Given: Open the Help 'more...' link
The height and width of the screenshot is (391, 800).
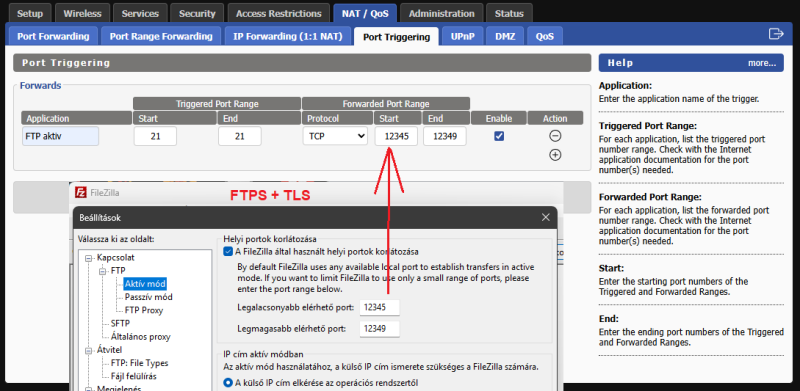Looking at the screenshot, I should pyautogui.click(x=762, y=63).
